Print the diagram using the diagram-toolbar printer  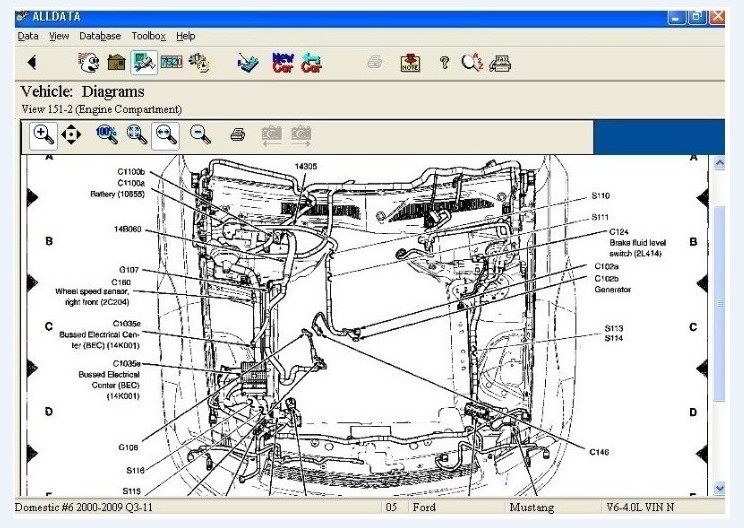coord(237,135)
